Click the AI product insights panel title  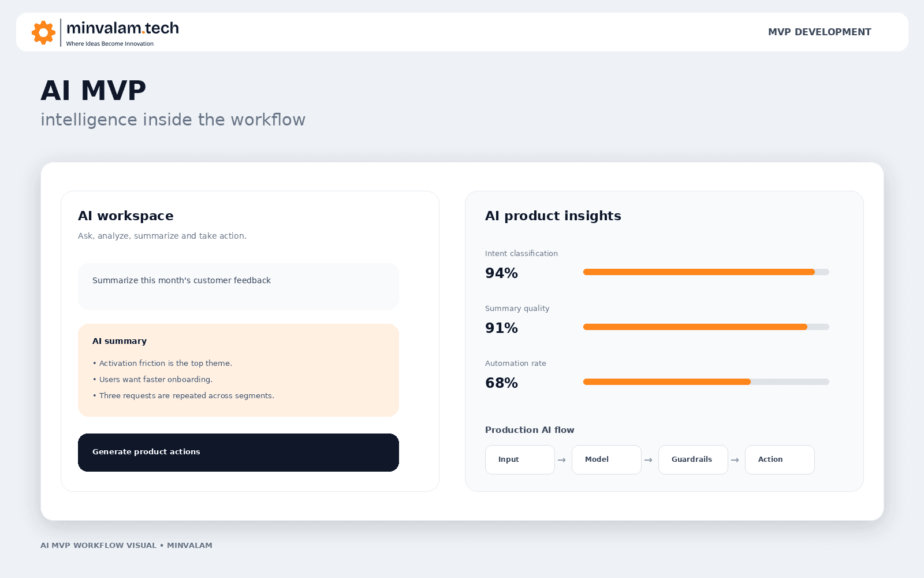(x=553, y=216)
